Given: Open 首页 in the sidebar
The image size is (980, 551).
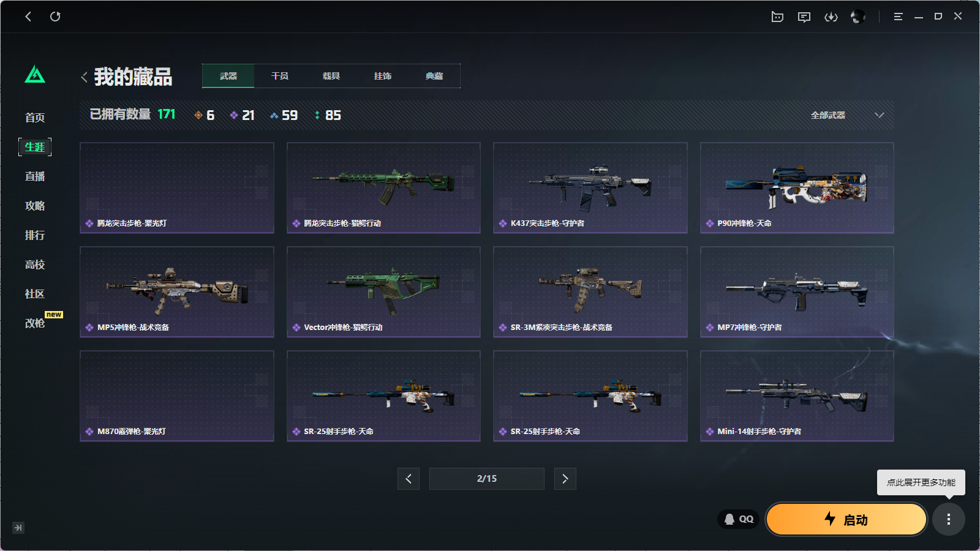Looking at the screenshot, I should pyautogui.click(x=35, y=118).
